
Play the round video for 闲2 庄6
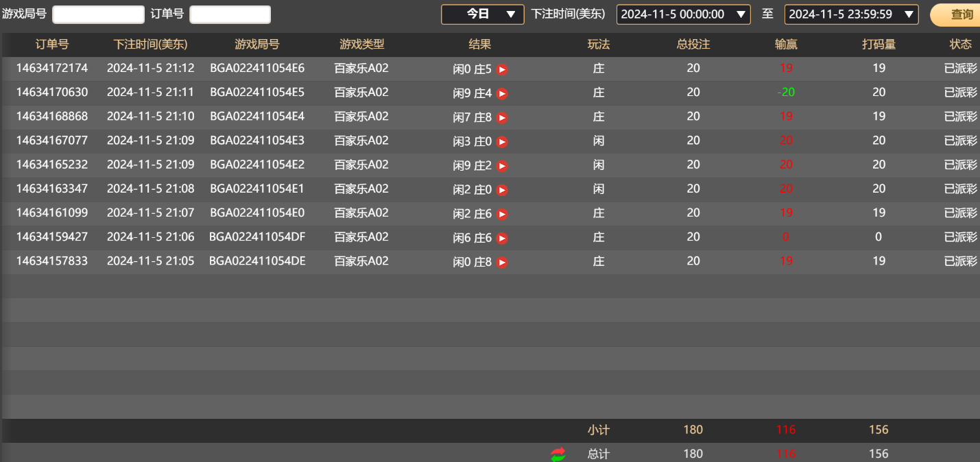point(501,213)
